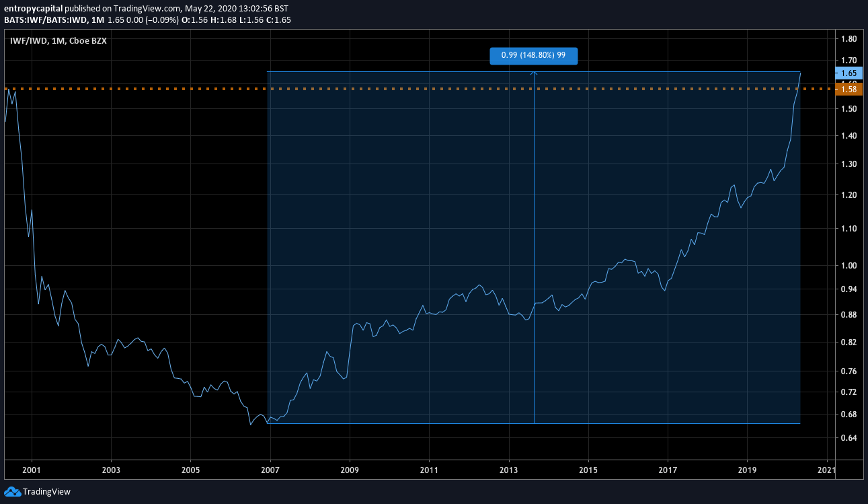
Task: Click the 2003 year label on time axis
Action: 111,470
